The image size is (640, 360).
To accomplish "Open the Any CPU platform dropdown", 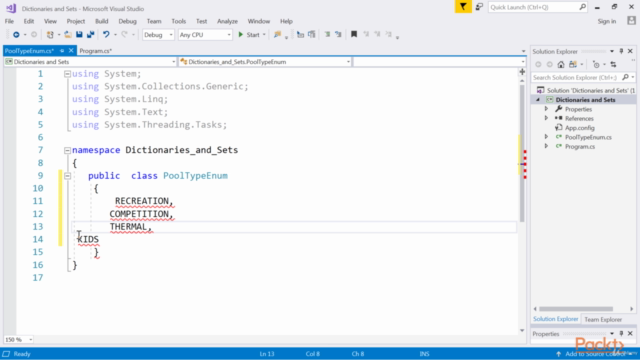I will coord(205,35).
